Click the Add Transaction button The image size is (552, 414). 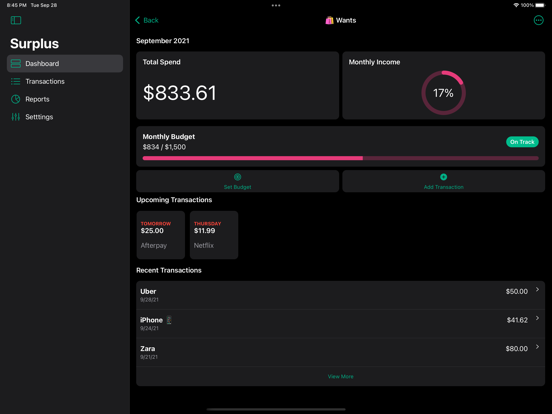pos(444,181)
